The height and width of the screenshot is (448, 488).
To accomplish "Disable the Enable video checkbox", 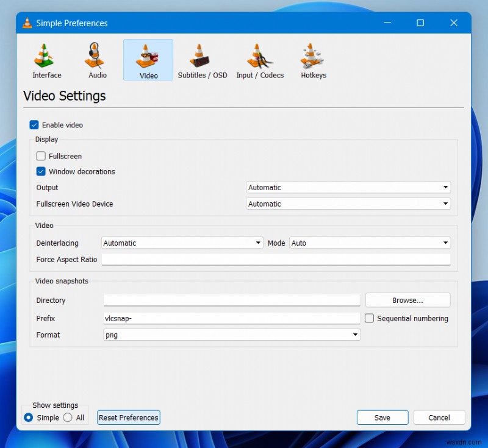I will (x=34, y=125).
